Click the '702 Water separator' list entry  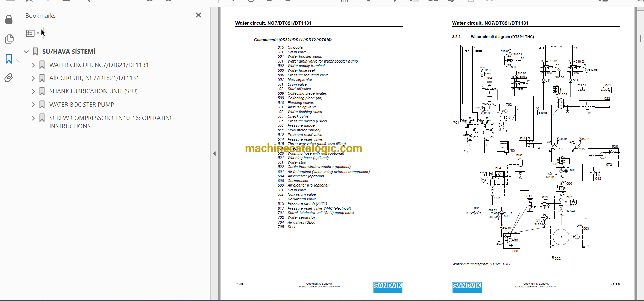click(296, 217)
